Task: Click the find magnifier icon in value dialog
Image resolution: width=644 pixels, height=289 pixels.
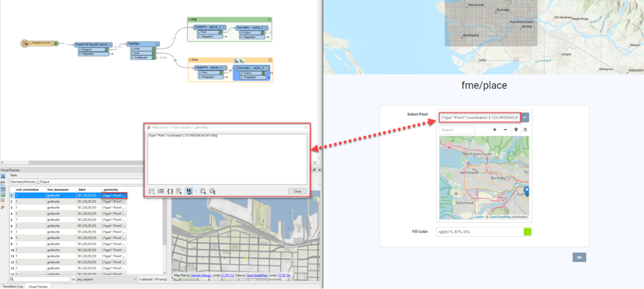Action: pyautogui.click(x=203, y=191)
